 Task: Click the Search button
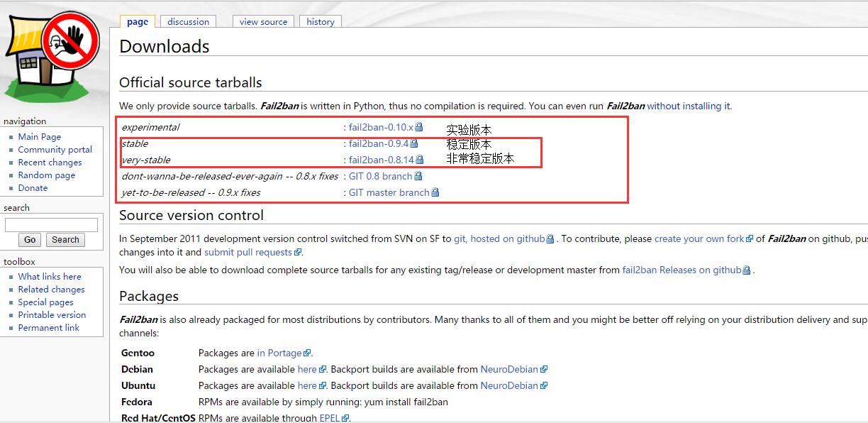(x=65, y=240)
